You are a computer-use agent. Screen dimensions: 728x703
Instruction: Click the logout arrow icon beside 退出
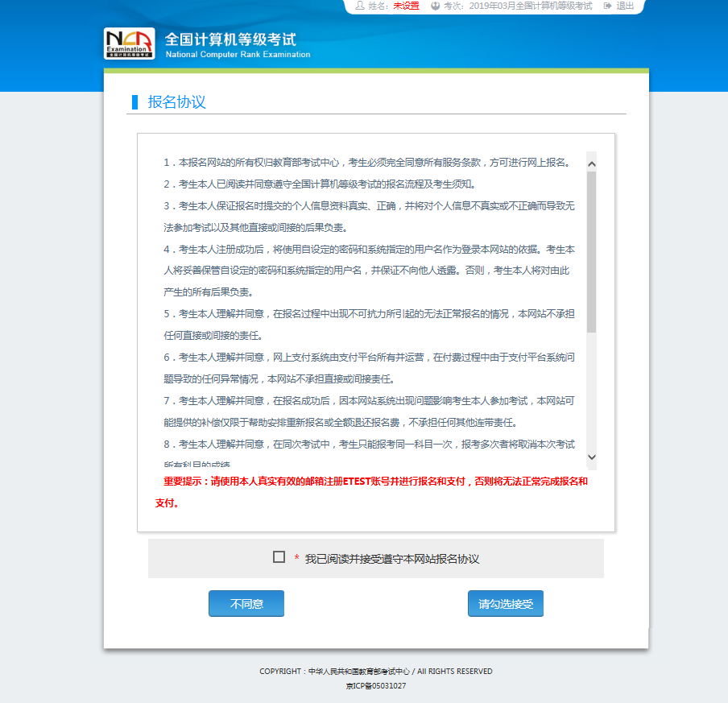tap(607, 6)
